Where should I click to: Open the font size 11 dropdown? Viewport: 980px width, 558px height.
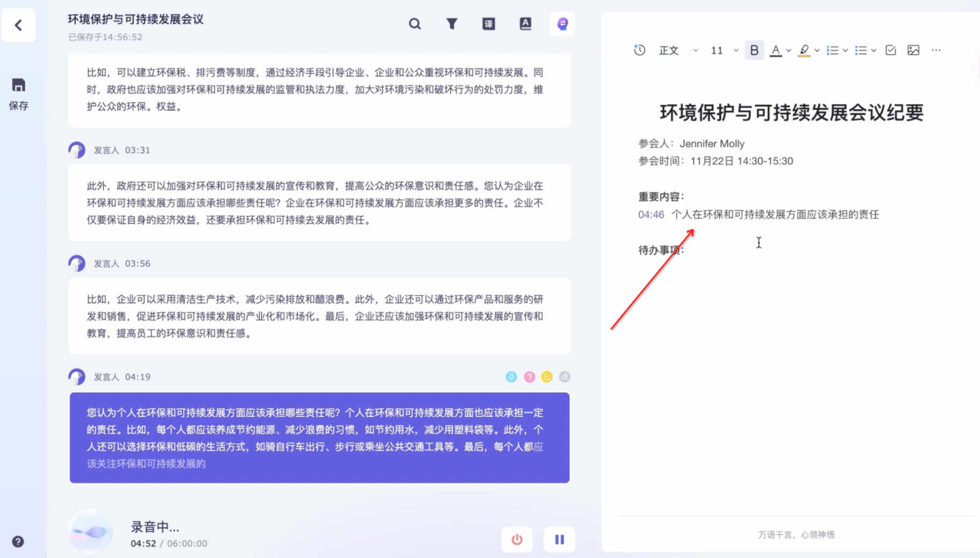(736, 50)
